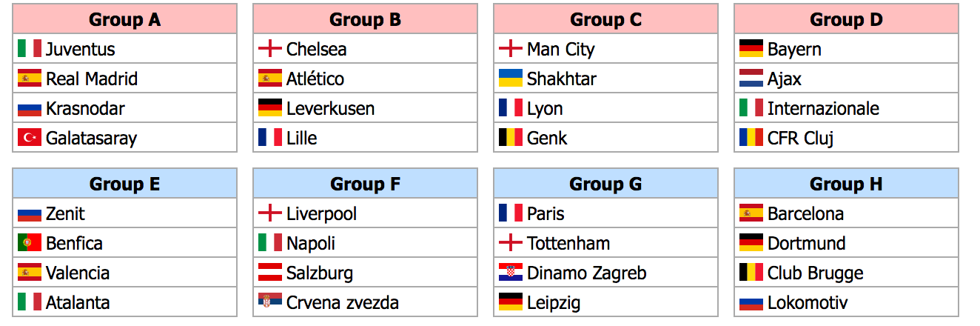Click the Man City team name
Image resolution: width=980 pixels, height=326 pixels.
(x=561, y=49)
